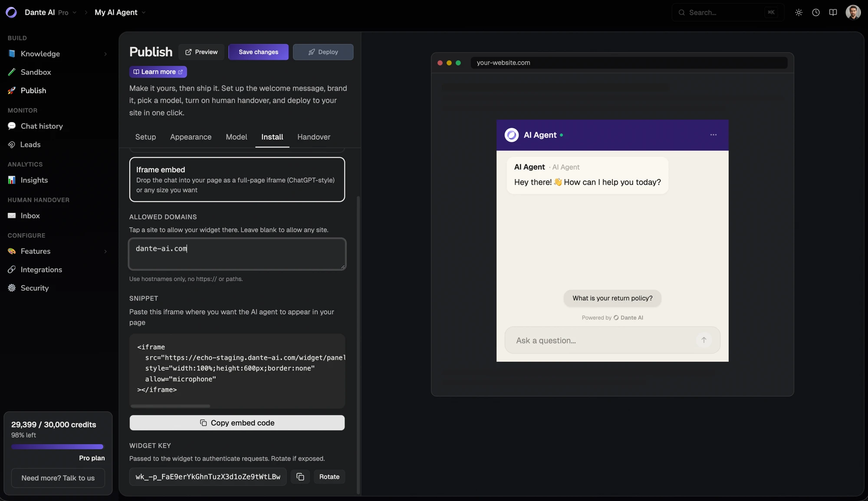Screen dimensions: 868x501
Task: Open the Knowledge book icon
Action: coord(12,54)
